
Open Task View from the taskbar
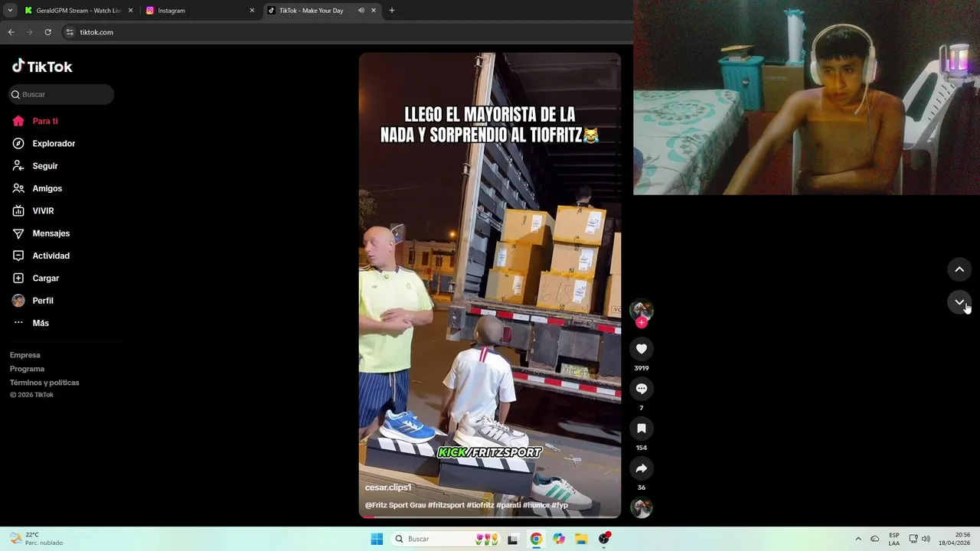513,539
